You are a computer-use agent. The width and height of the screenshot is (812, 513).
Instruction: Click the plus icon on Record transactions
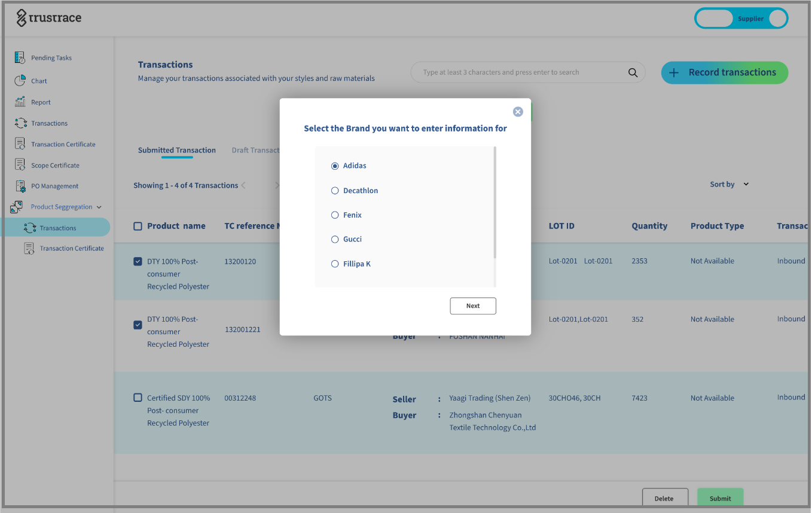tap(673, 72)
